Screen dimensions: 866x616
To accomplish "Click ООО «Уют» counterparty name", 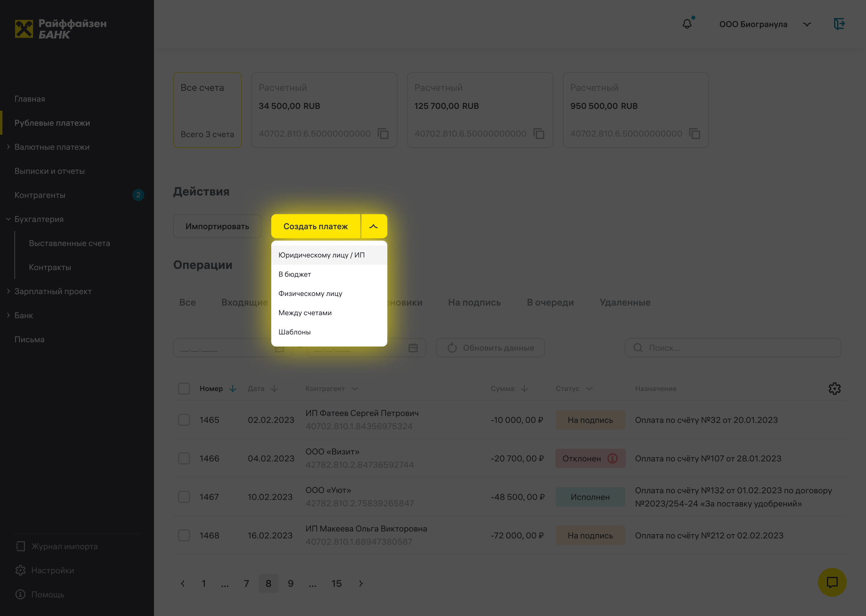I will 328,490.
